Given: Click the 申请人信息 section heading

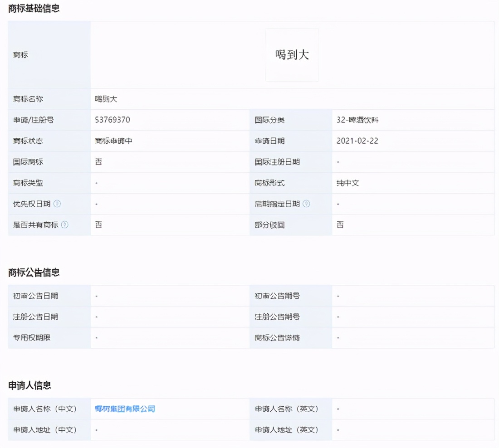Looking at the screenshot, I should click(29, 385).
